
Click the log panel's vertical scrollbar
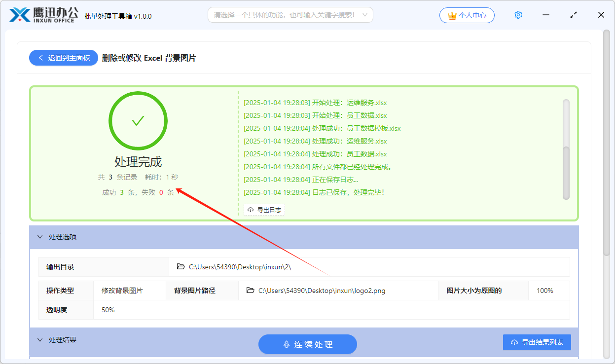566,173
